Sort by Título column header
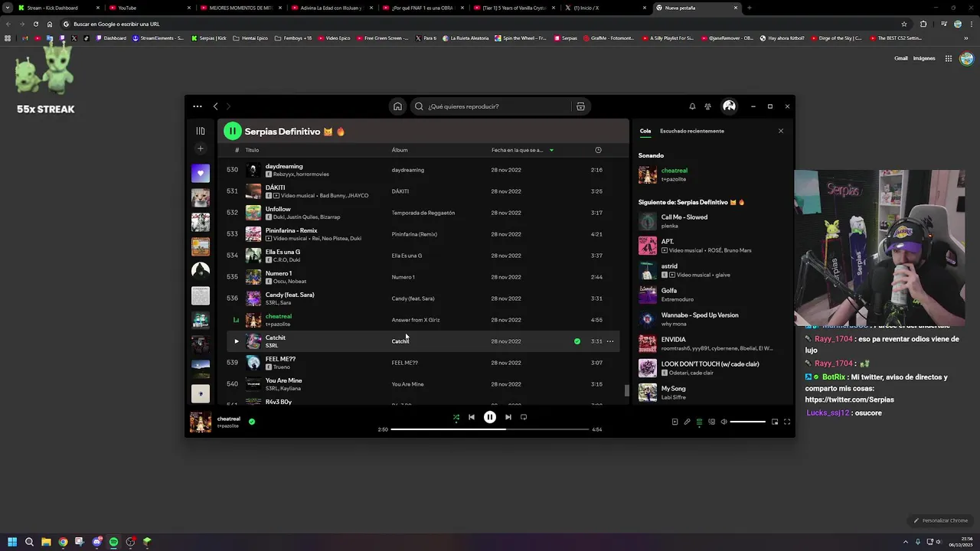Image resolution: width=980 pixels, height=551 pixels. coord(252,150)
